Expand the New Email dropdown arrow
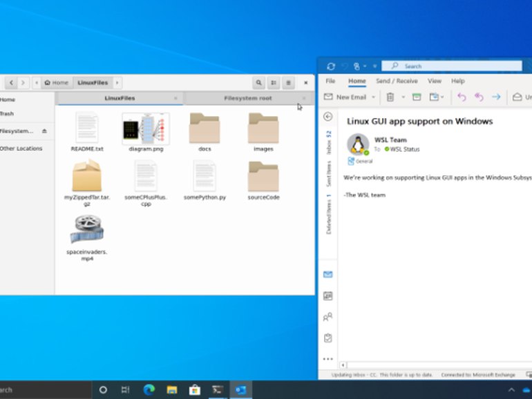The height and width of the screenshot is (399, 532). pyautogui.click(x=373, y=97)
